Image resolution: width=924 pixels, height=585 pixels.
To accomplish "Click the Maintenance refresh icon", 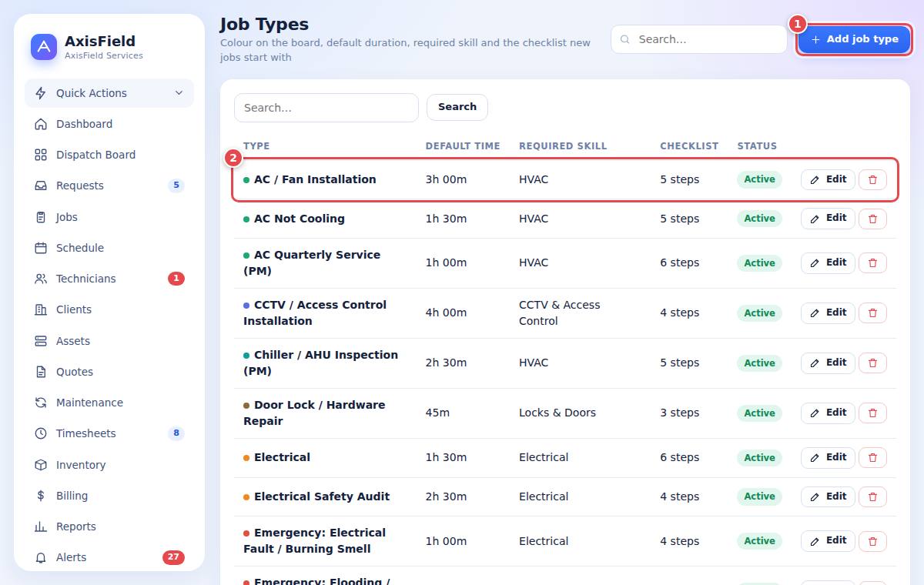I will coord(41,403).
